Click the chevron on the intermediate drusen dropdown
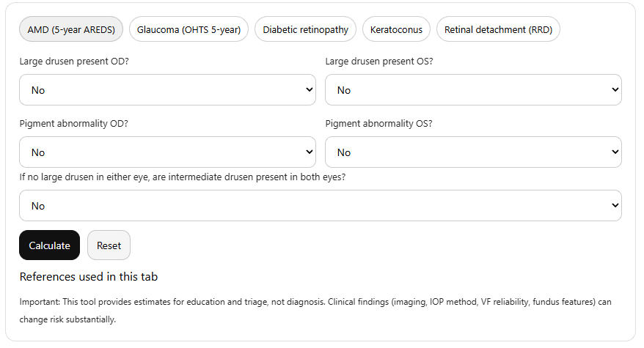 (615, 206)
